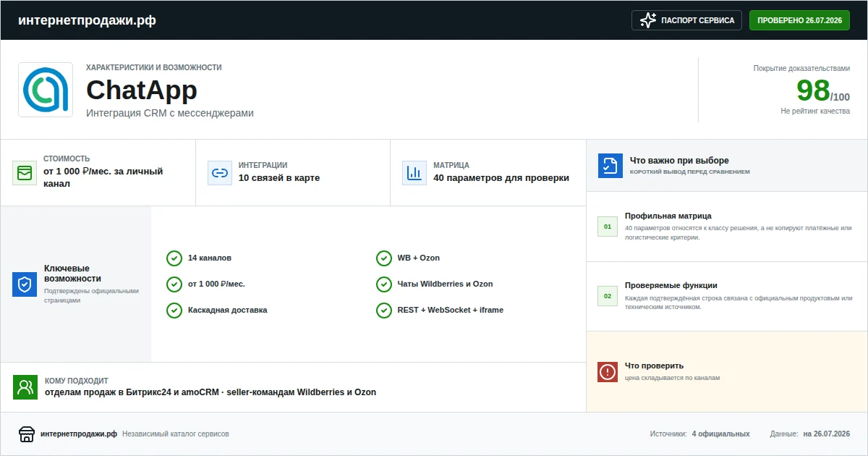868x456 pixels.
Task: Click the text 40 параметров для проверки
Action: coord(501,178)
